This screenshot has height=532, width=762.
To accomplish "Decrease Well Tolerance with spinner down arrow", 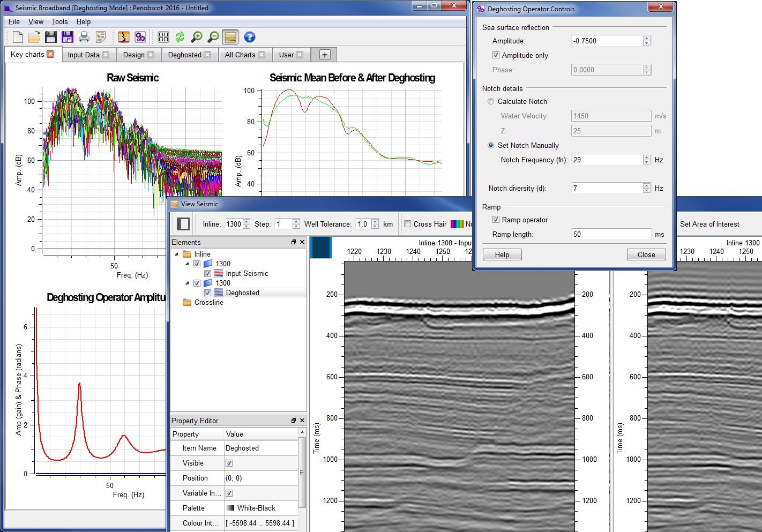I will coord(375,227).
